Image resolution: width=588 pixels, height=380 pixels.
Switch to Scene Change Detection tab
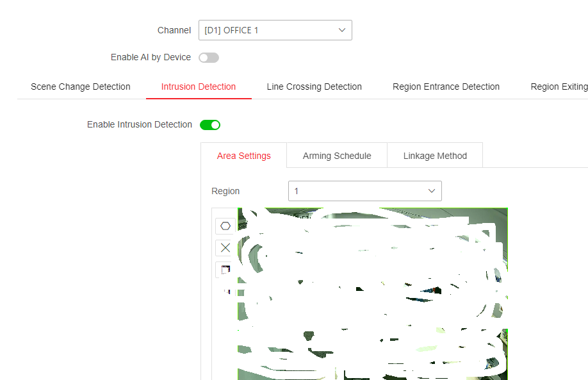tap(81, 87)
